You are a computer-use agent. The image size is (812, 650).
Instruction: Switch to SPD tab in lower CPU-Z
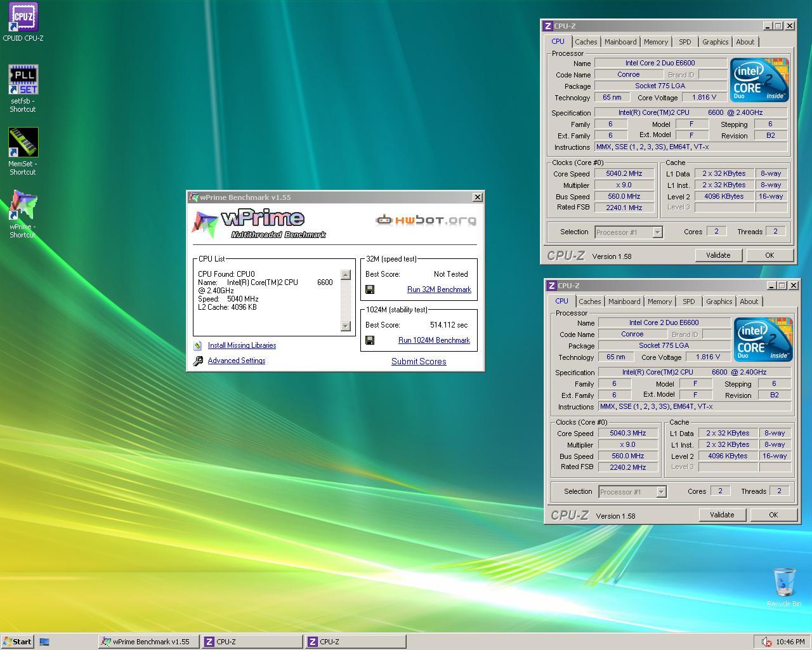coord(689,302)
